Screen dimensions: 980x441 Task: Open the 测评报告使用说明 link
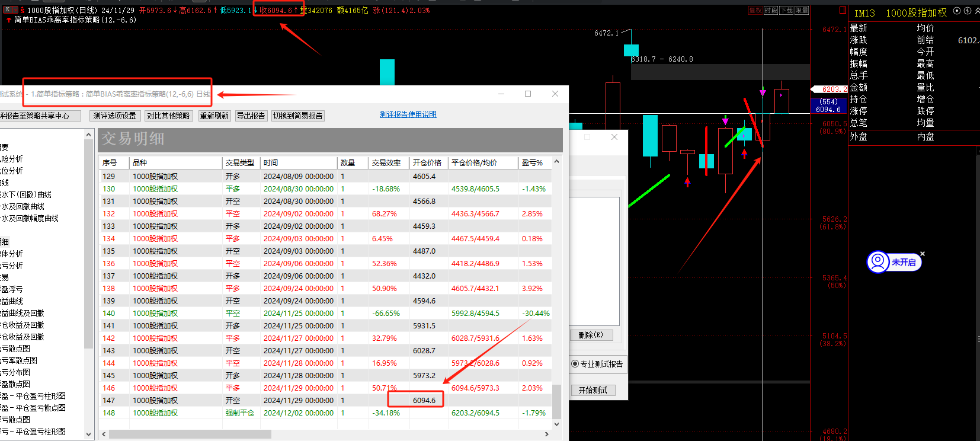[408, 114]
